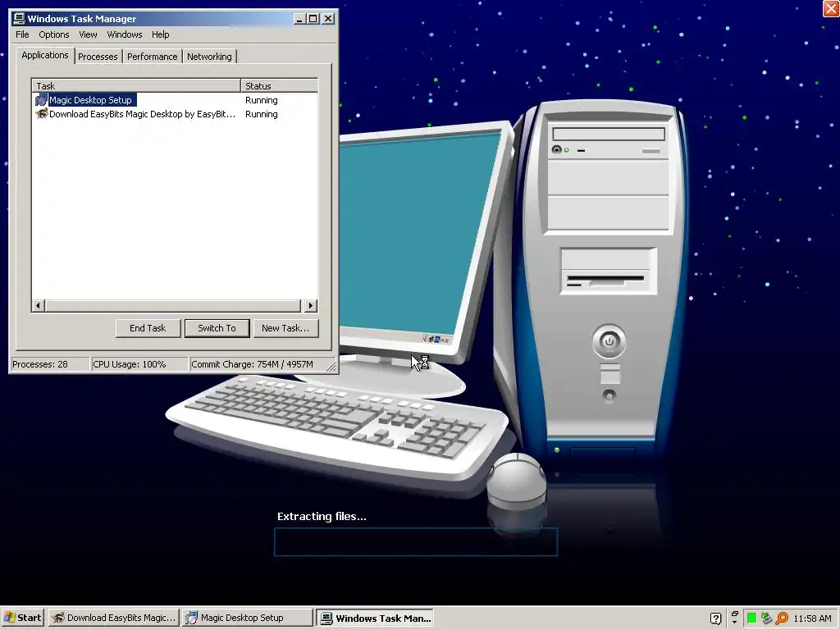This screenshot has height=630, width=840.
Task: Click the 11:58 AM system clock
Action: click(x=812, y=619)
